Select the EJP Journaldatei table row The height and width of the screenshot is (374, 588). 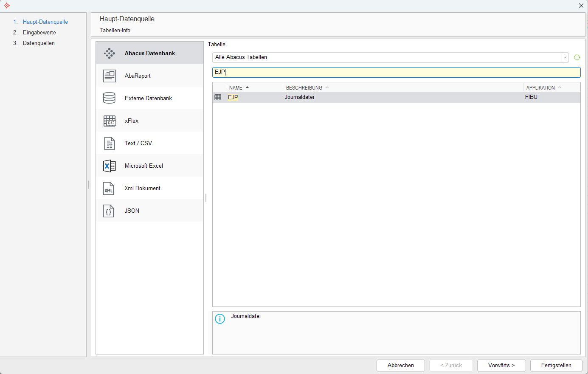(397, 97)
